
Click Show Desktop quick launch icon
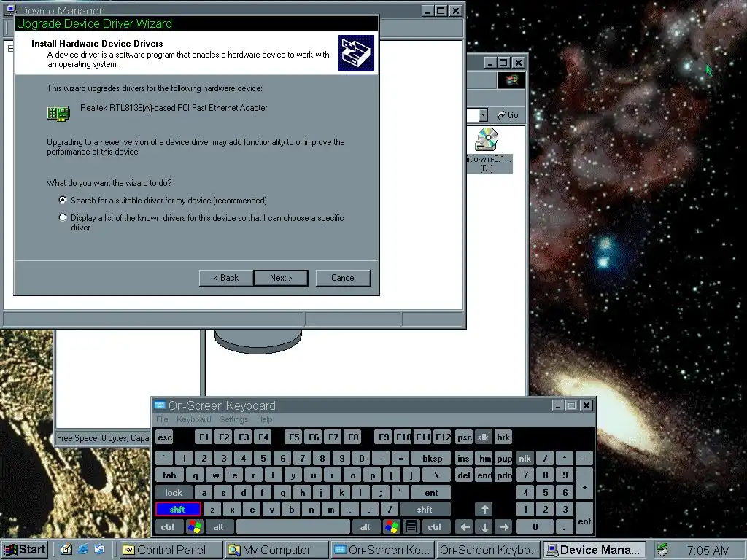pyautogui.click(x=66, y=550)
